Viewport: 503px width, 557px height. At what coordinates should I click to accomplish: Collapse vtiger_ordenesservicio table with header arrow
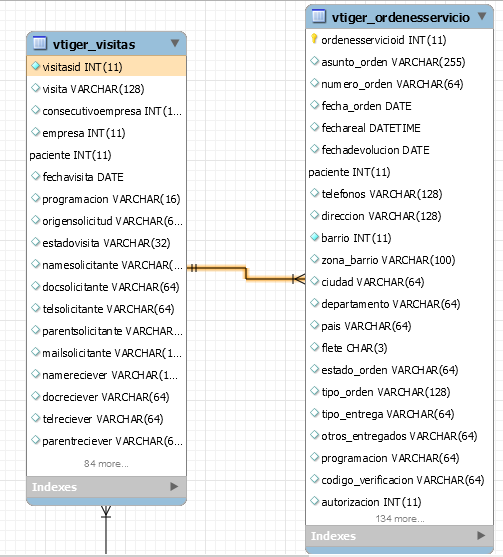tap(482, 16)
